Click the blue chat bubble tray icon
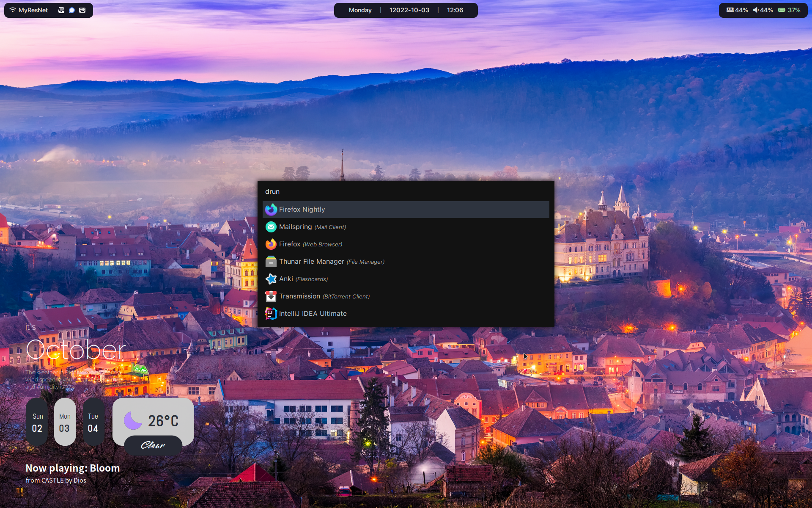 click(x=72, y=10)
